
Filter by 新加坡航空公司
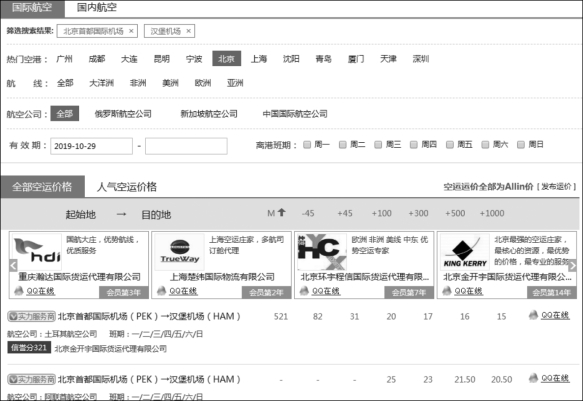point(209,114)
